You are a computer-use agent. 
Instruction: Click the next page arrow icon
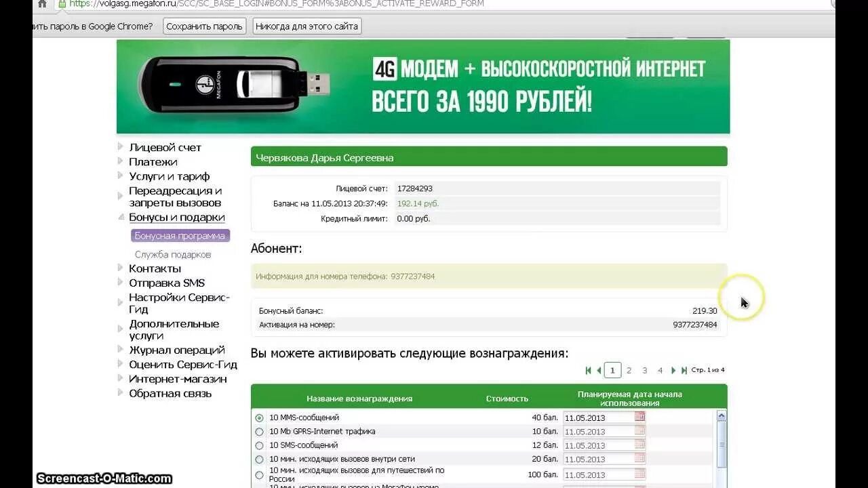(673, 371)
